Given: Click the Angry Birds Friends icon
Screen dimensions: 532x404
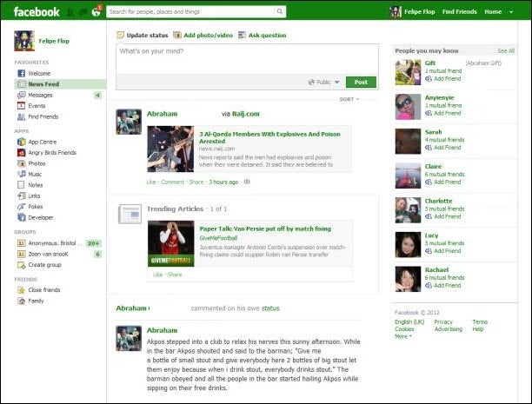Looking at the screenshot, I should [x=22, y=153].
